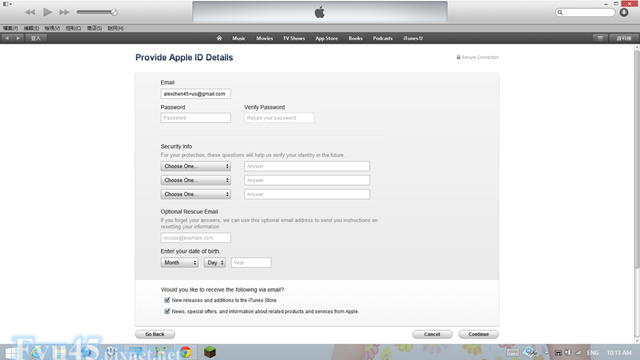Switch to the TV Shows tab
The image size is (640, 360).
click(294, 38)
